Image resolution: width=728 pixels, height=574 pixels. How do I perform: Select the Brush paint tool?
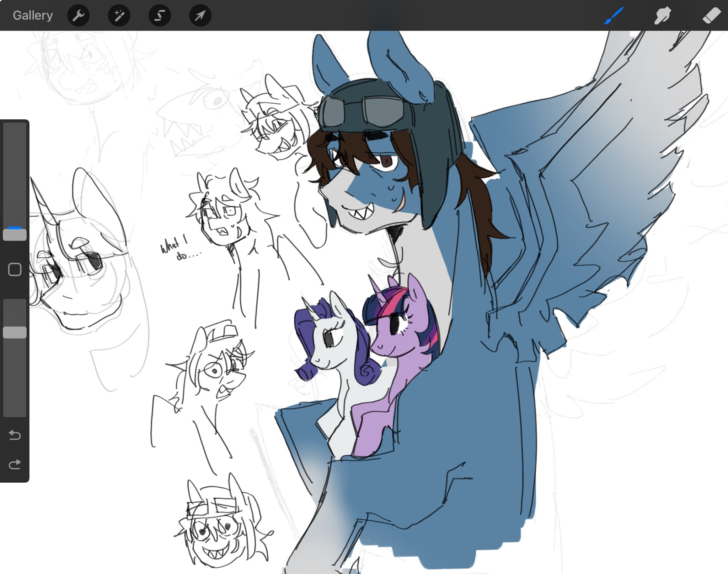click(x=614, y=16)
